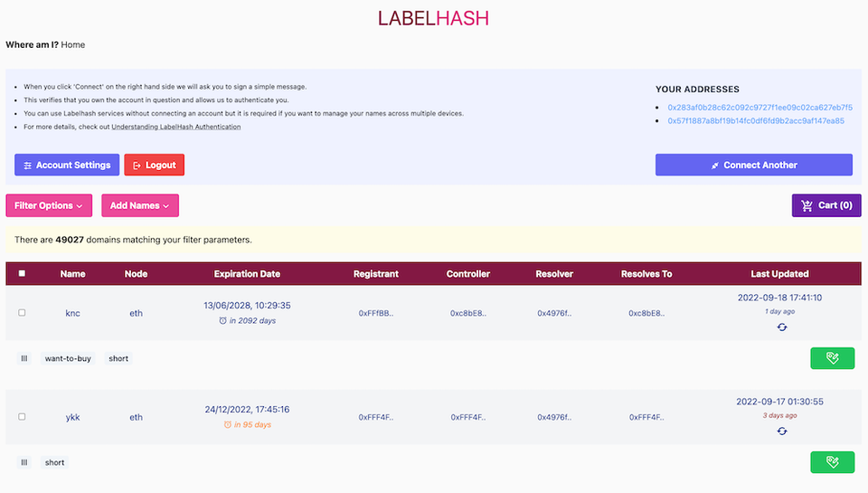Open the ykk domain name

(72, 417)
